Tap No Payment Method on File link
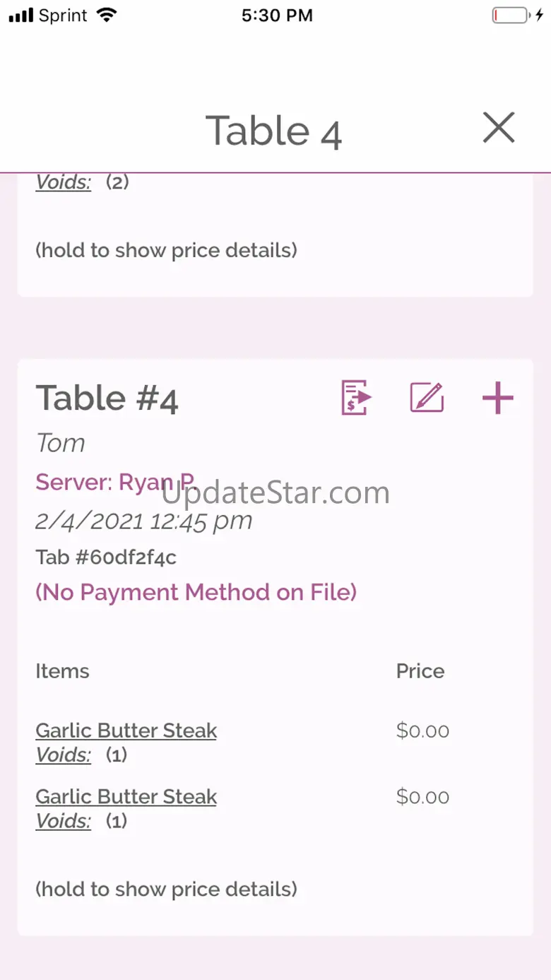 pos(196,592)
